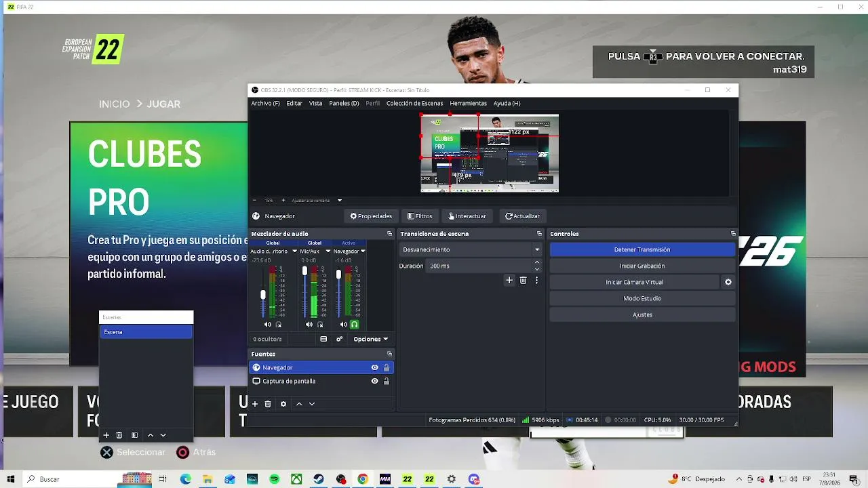Toggle visibility of Captura de pantalla source
Image resolution: width=868 pixels, height=488 pixels.
click(x=374, y=381)
